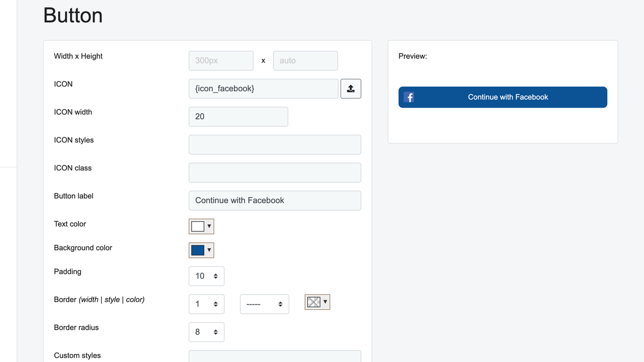Edit the Button label text field

click(x=275, y=200)
